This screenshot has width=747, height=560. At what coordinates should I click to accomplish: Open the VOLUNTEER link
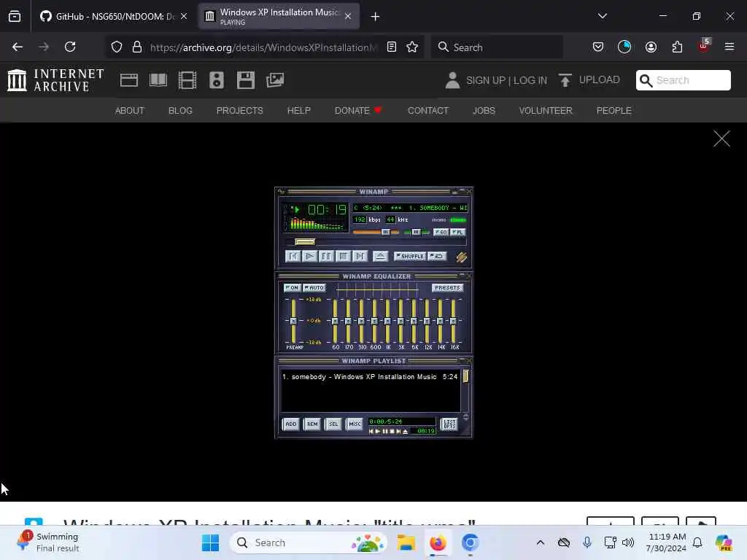click(546, 111)
